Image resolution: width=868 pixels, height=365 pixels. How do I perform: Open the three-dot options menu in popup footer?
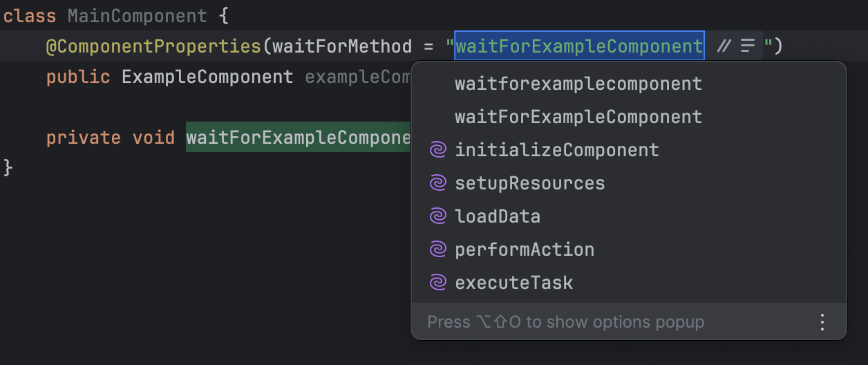click(x=822, y=322)
